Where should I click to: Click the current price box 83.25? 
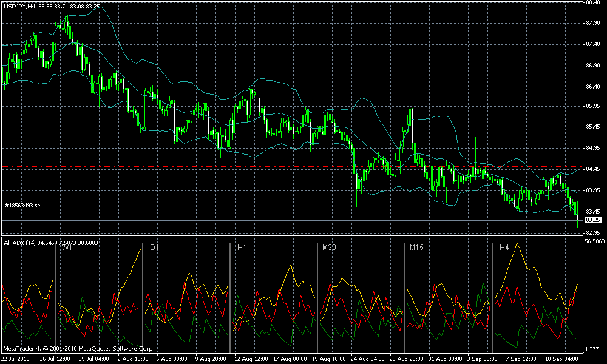[x=592, y=220]
